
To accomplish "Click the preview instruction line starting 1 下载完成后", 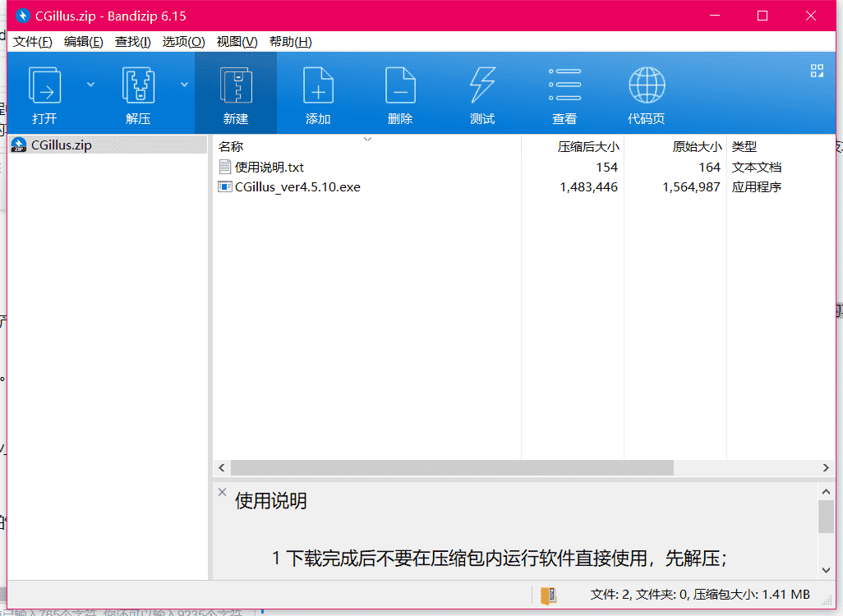I will [500, 559].
